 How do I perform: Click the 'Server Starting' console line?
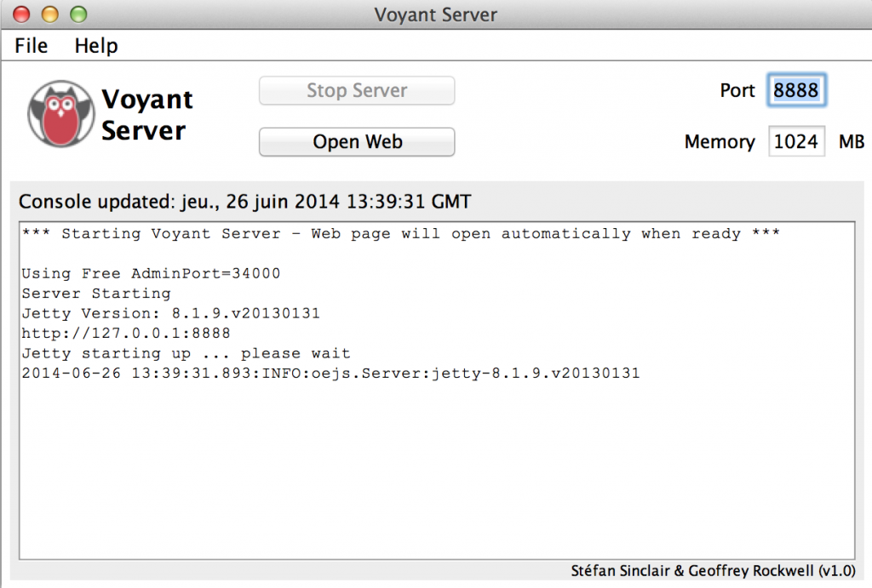(x=96, y=294)
